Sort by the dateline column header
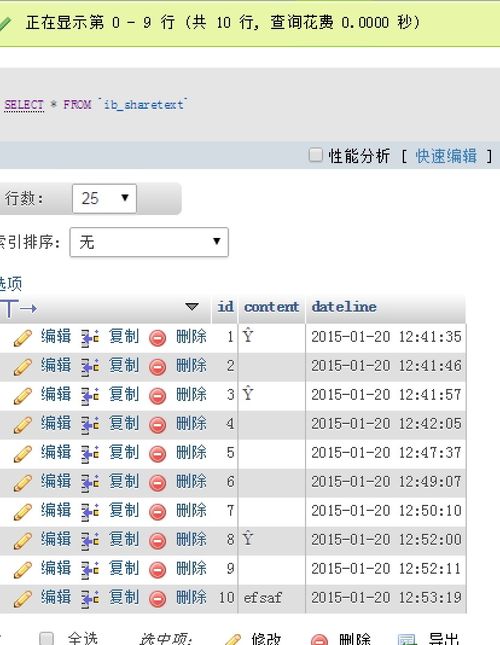 [344, 307]
